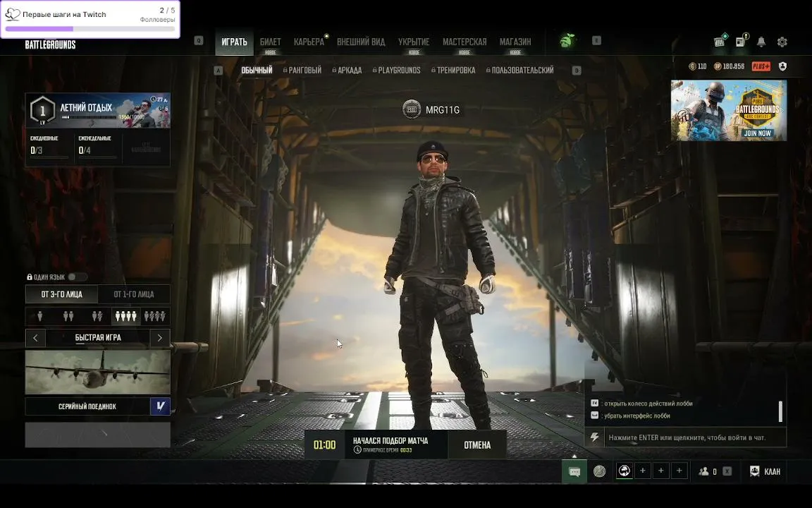This screenshot has width=812, height=508.
Task: Switch to От 3-го лица perspective
Action: [x=61, y=294]
